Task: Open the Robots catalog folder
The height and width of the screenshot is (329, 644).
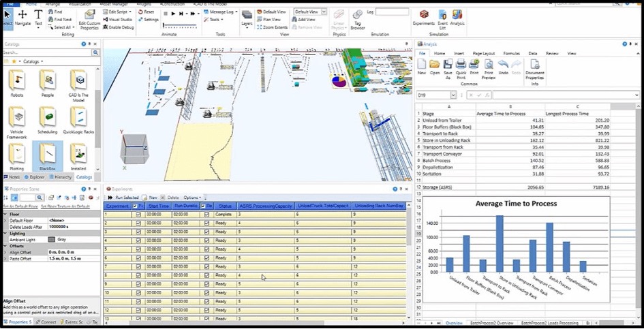Action: (x=16, y=83)
